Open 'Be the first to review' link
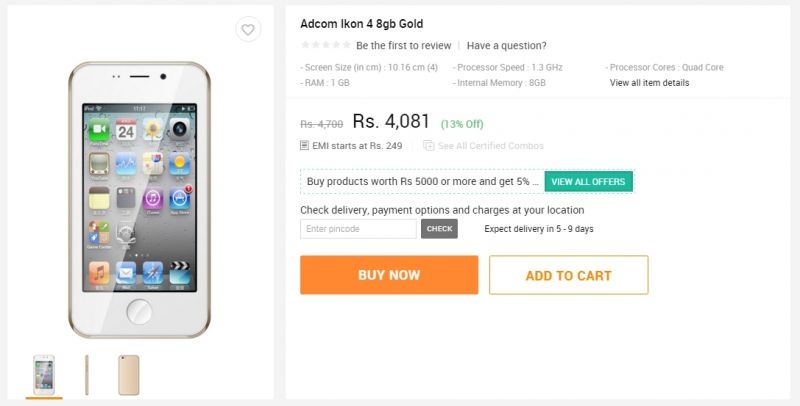The image size is (800, 406). pos(402,45)
